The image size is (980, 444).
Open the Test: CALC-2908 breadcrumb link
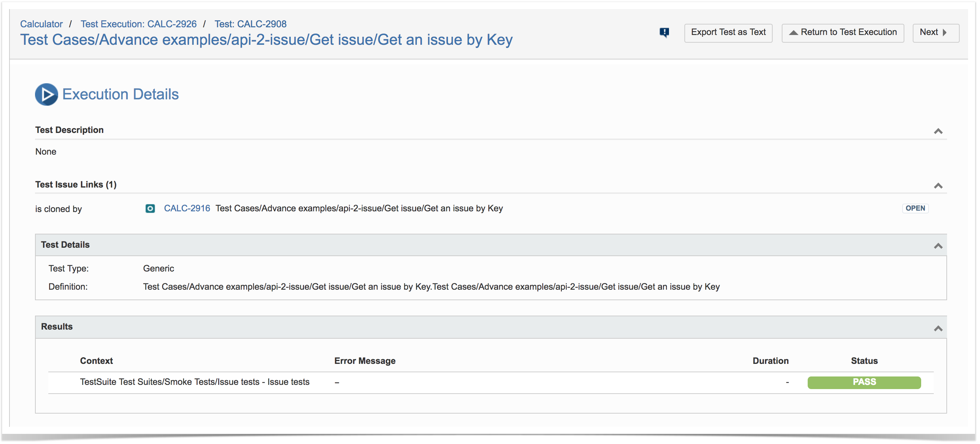tap(250, 24)
